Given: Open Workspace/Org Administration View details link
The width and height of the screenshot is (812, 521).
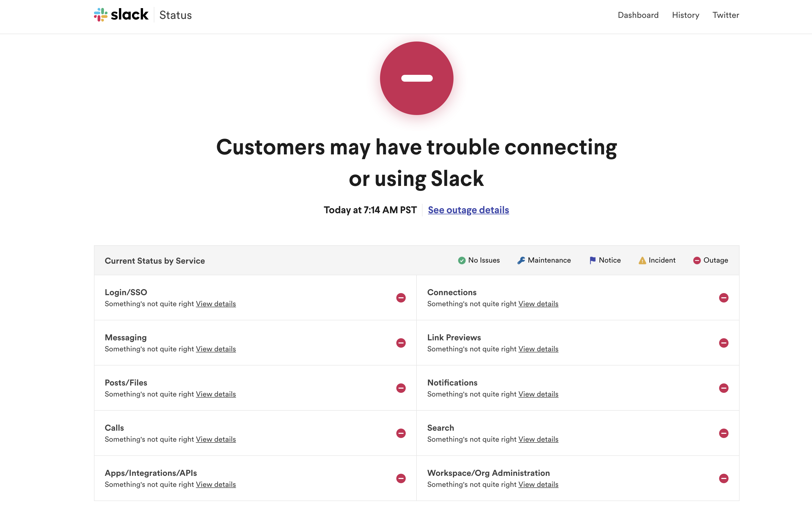Looking at the screenshot, I should [538, 484].
